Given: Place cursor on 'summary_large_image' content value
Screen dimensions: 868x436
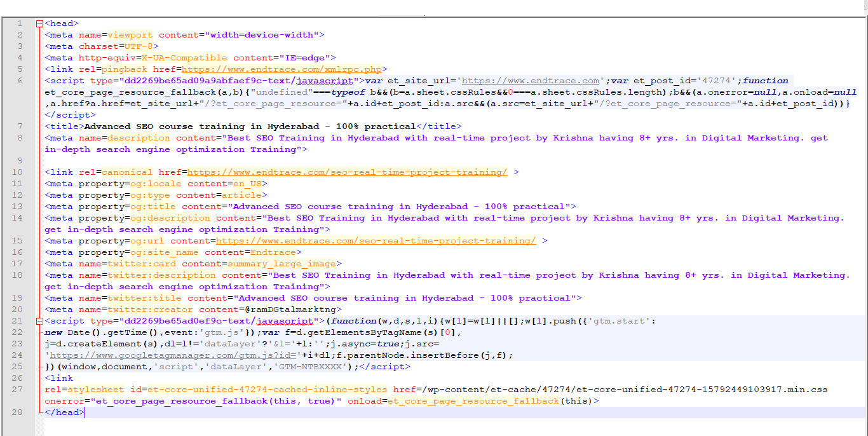Looking at the screenshot, I should click(x=282, y=264).
